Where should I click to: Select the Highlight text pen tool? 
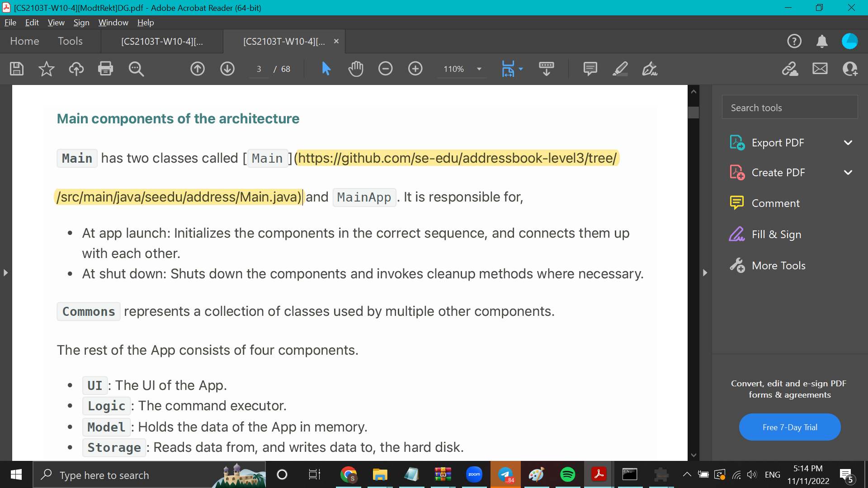620,69
